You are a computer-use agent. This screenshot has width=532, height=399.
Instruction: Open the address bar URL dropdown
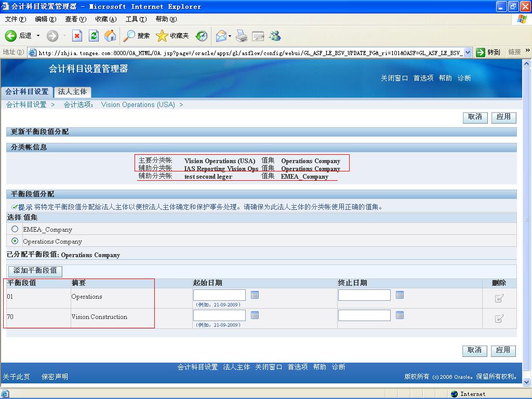click(x=468, y=52)
